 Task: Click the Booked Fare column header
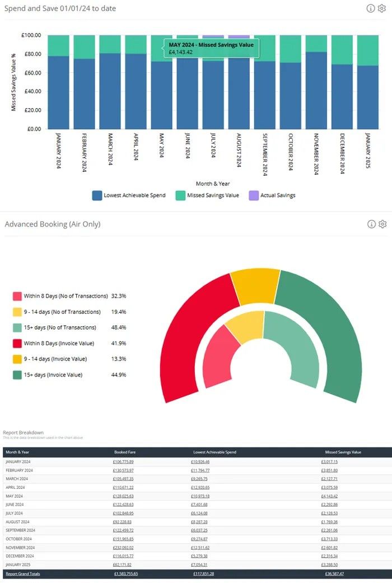[x=124, y=452]
